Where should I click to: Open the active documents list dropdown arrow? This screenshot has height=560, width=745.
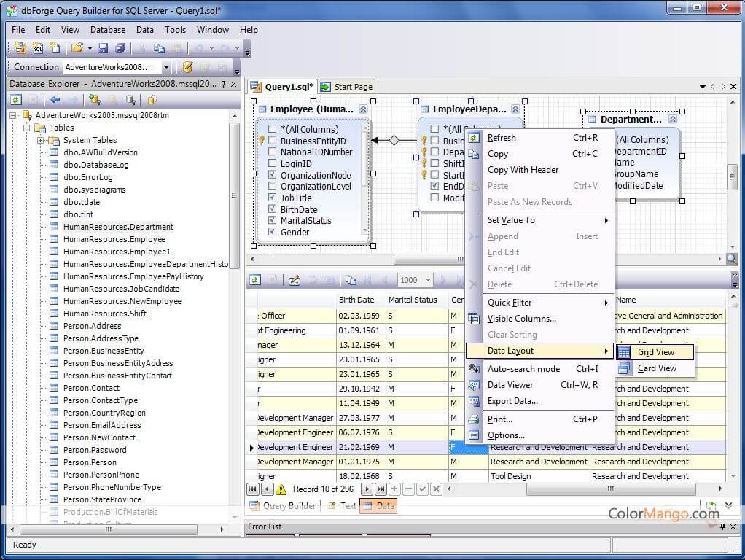coord(702,87)
